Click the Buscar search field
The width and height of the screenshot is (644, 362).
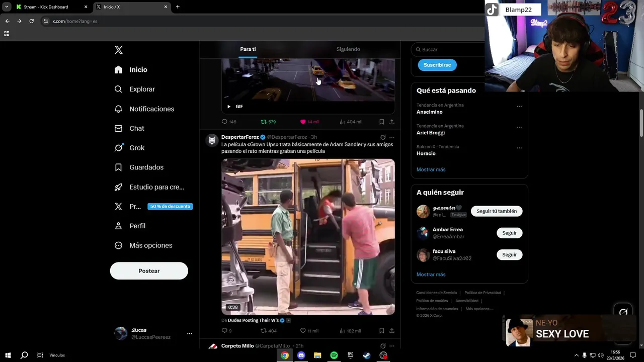pos(448,49)
